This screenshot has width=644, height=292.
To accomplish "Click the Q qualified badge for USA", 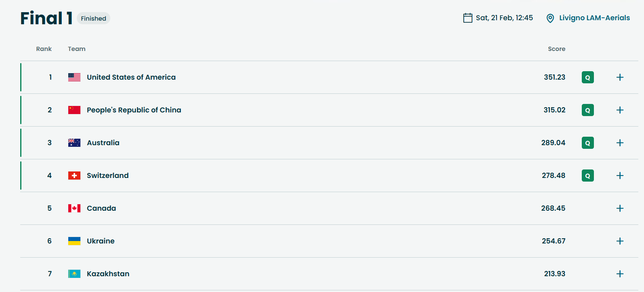I will click(588, 77).
